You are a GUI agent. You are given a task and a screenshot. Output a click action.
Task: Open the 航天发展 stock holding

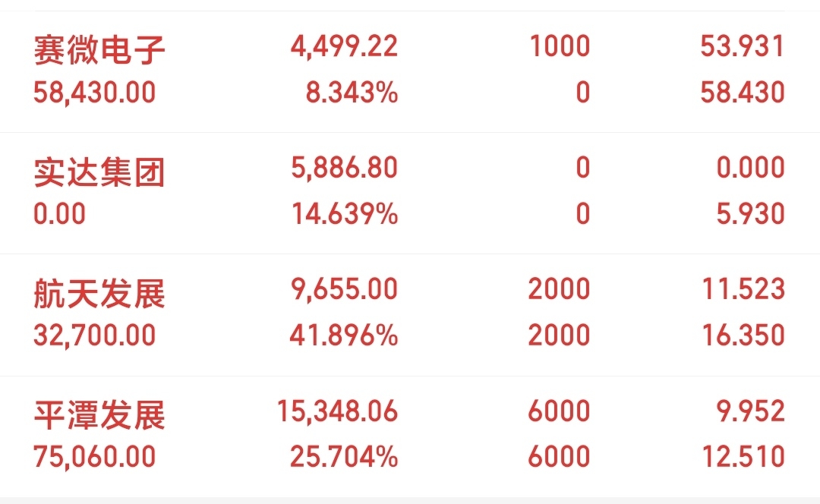tap(99, 293)
